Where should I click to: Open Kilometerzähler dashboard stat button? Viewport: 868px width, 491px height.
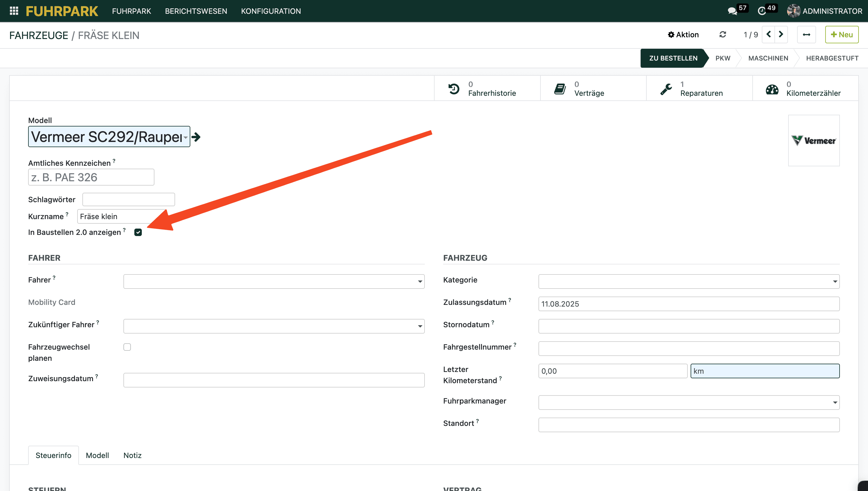pos(805,89)
